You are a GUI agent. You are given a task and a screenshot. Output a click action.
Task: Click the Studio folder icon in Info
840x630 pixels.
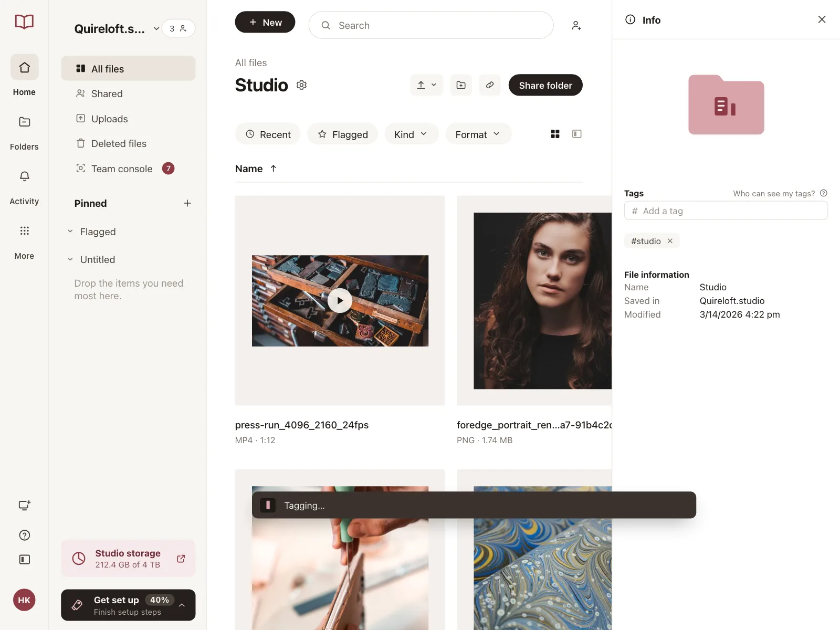pos(726,105)
